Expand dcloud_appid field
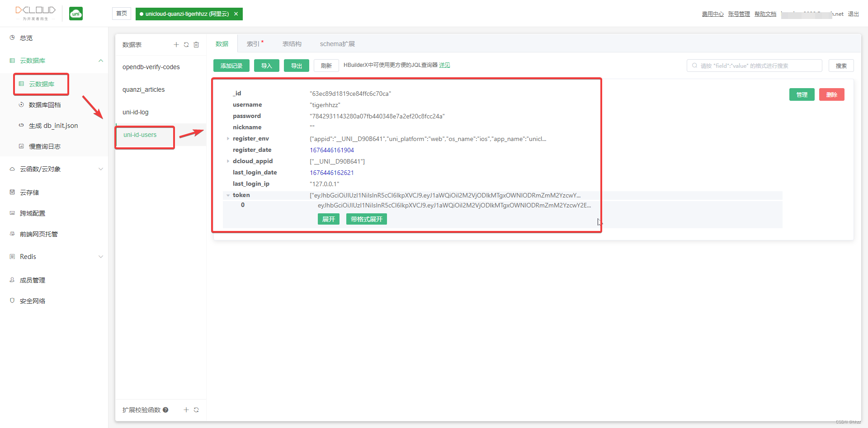This screenshot has width=868, height=428. pyautogui.click(x=228, y=161)
